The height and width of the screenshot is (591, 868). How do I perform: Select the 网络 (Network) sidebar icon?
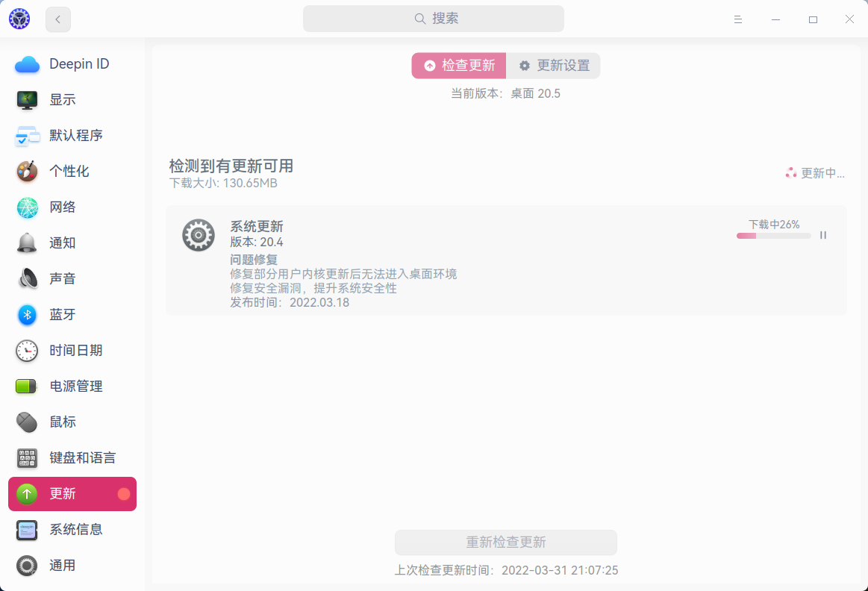[27, 207]
